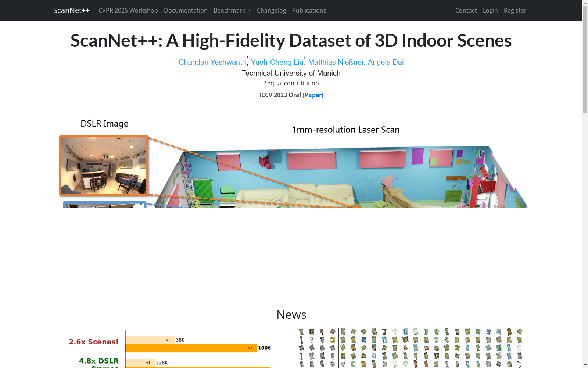588x368 pixels.
Task: Open Angela Dai's author page
Action: [385, 62]
